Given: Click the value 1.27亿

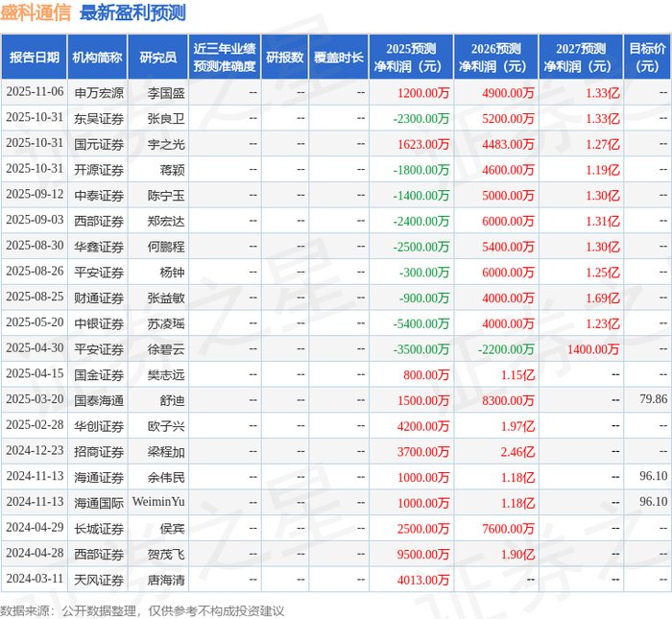Looking at the screenshot, I should coord(603,144).
